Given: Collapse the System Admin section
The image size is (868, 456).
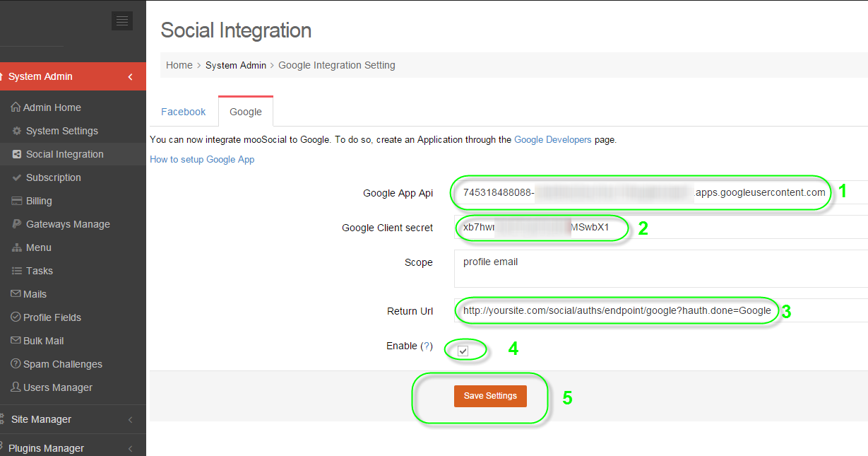Looking at the screenshot, I should tap(130, 77).
